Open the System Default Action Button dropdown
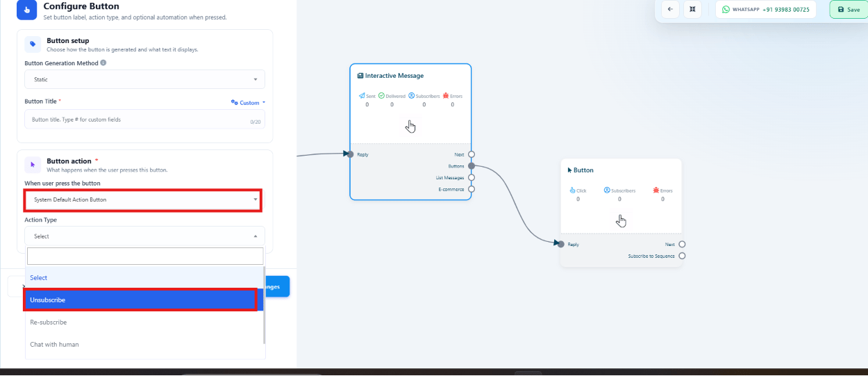The height and width of the screenshot is (376, 868). pyautogui.click(x=143, y=199)
